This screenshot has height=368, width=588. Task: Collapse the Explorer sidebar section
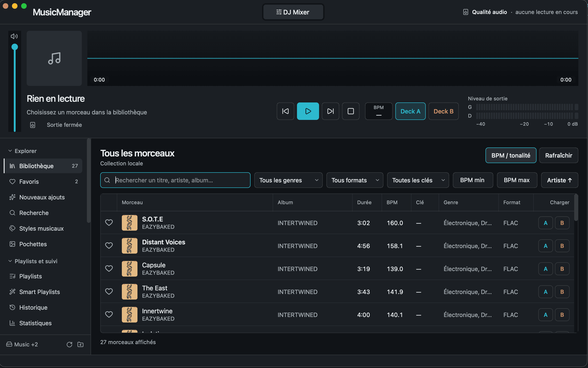[22, 151]
